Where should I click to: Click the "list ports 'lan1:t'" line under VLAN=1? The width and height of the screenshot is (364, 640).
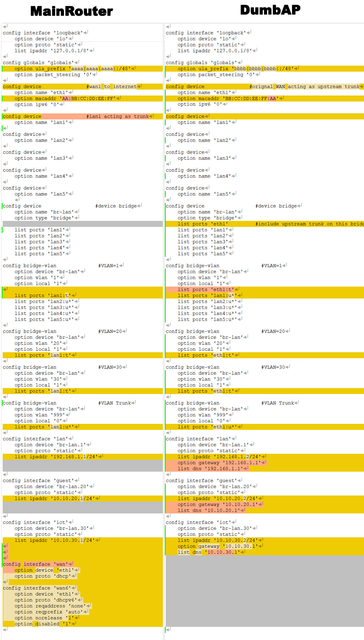point(43,296)
